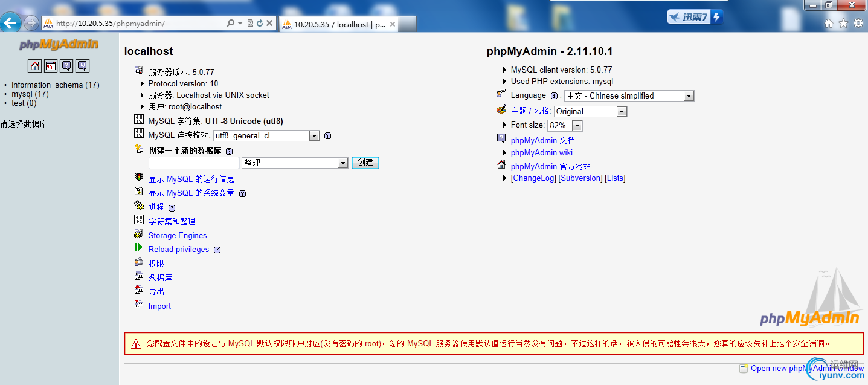Click the phpMyAdmin logo in the sidebar
This screenshot has width=868, height=385.
(x=59, y=44)
